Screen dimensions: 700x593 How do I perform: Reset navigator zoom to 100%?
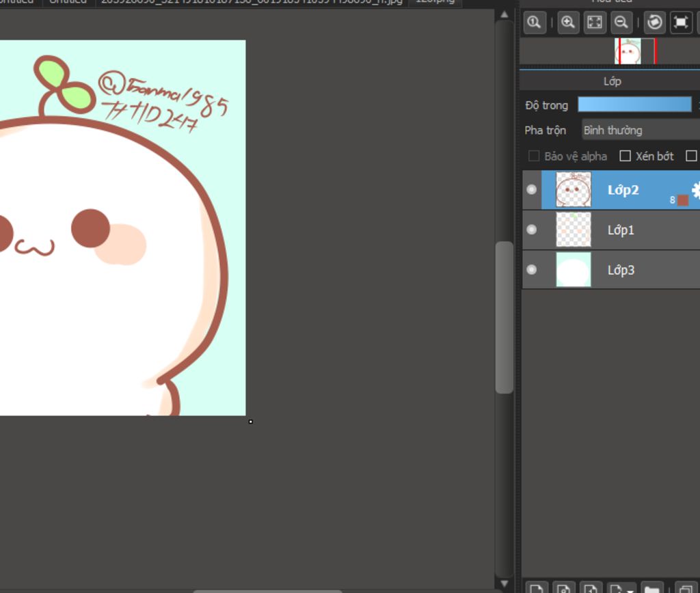[x=535, y=23]
